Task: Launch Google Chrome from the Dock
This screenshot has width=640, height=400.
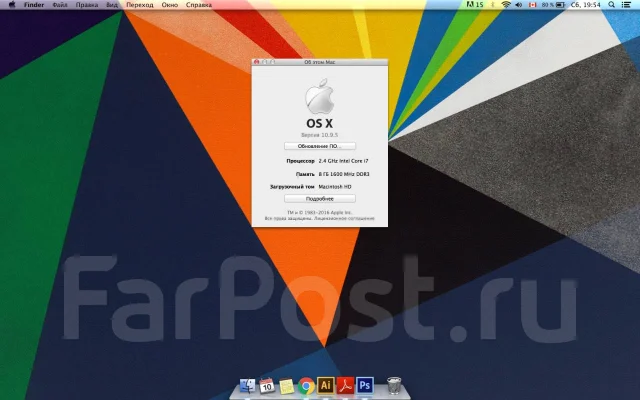Action: pos(306,386)
